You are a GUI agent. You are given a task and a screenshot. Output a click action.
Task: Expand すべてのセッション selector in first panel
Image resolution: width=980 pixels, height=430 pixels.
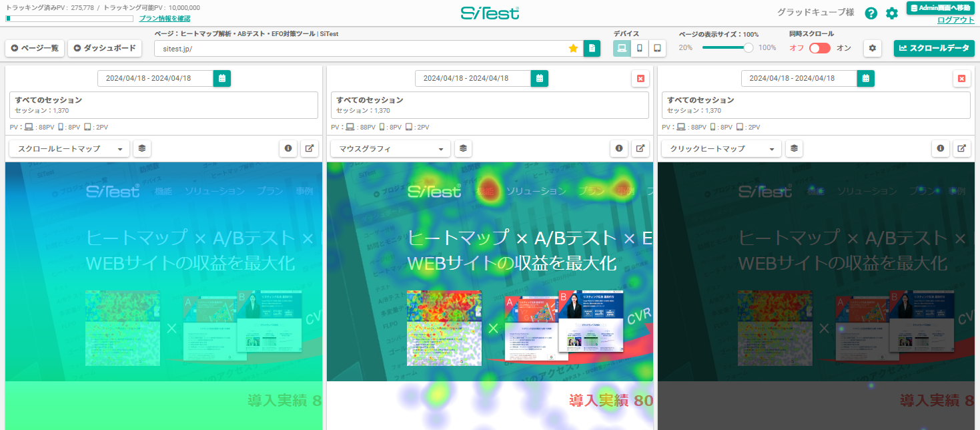[164, 105]
